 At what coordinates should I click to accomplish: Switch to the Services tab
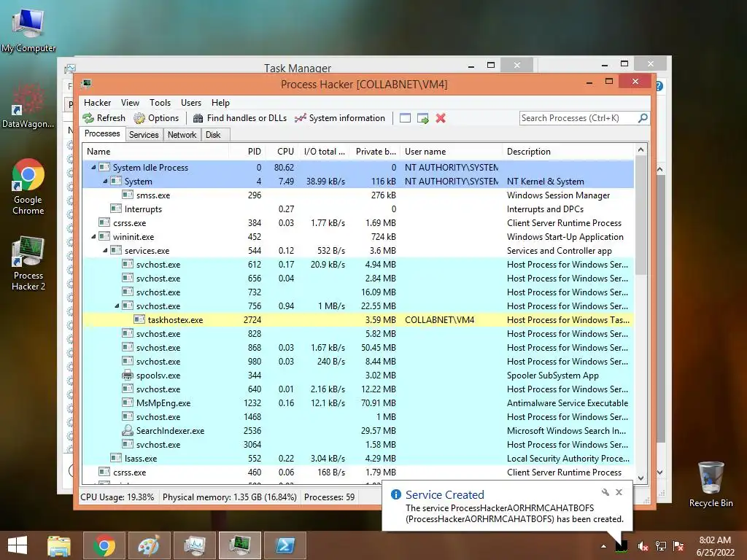[x=144, y=135]
